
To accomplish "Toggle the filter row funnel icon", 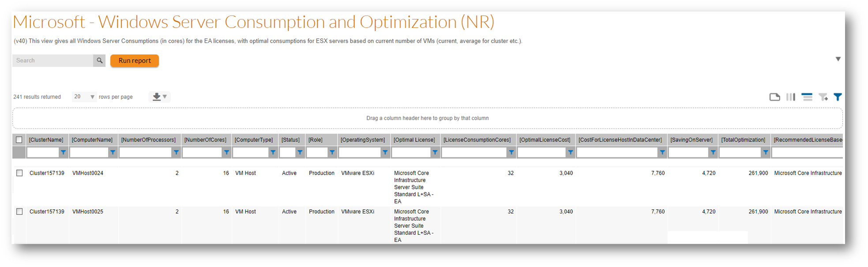I will 838,97.
